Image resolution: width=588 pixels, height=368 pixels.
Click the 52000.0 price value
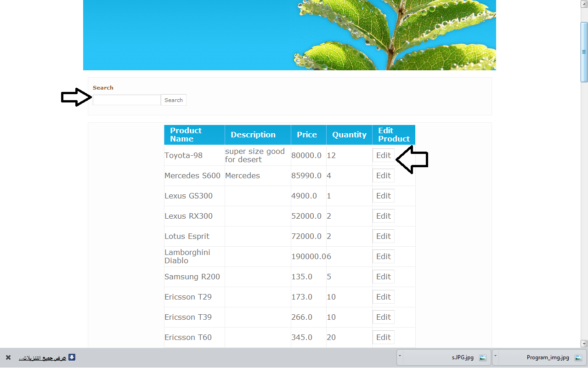(x=306, y=216)
